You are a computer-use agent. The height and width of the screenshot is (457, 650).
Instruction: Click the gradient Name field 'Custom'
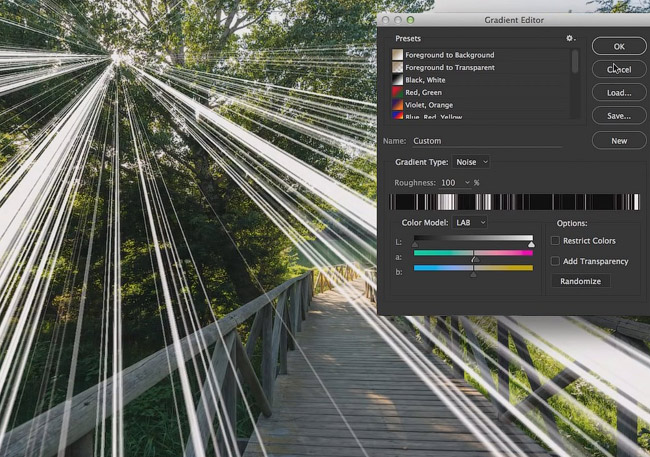pyautogui.click(x=487, y=141)
